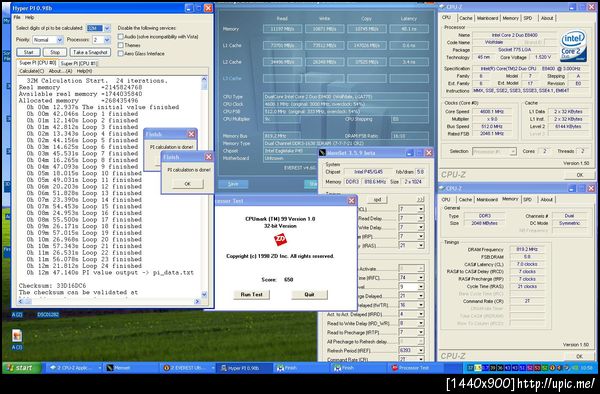This screenshot has width=600, height=394.
Task: Tick the Audio service checkbox in Hyper PI
Action: tap(121, 37)
